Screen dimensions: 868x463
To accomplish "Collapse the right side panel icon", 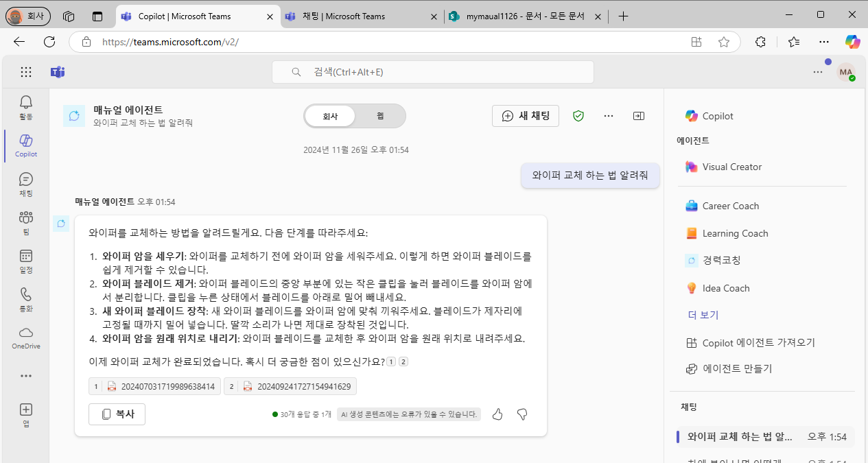I will click(639, 116).
